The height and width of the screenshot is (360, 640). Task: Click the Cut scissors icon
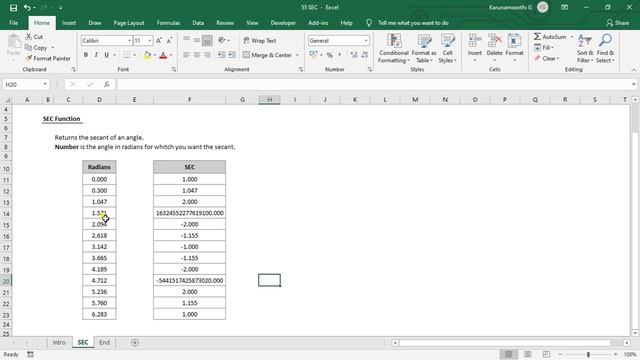pyautogui.click(x=29, y=37)
